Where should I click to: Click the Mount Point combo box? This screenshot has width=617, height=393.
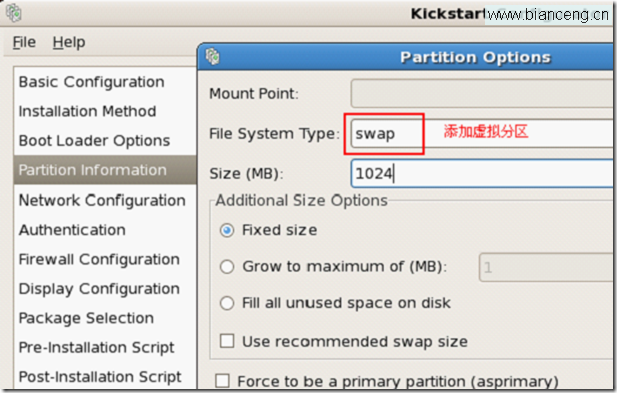point(482,93)
